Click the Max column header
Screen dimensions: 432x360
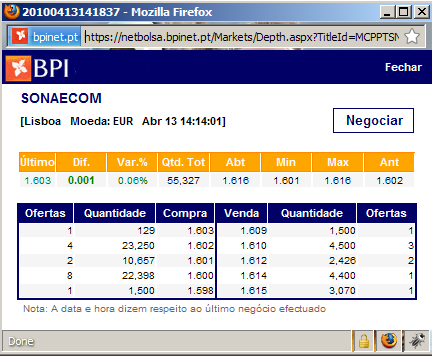coord(338,162)
